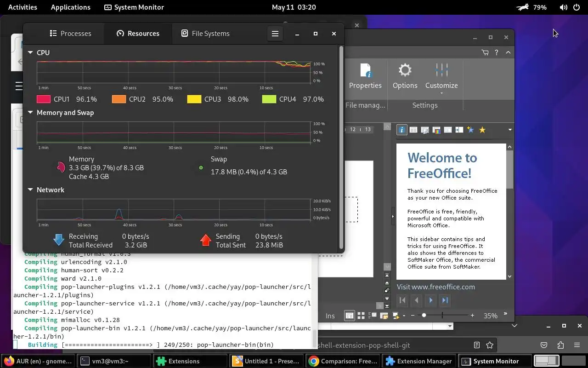The height and width of the screenshot is (368, 588).
Task: Click the zoom slider handle
Action: (424, 316)
